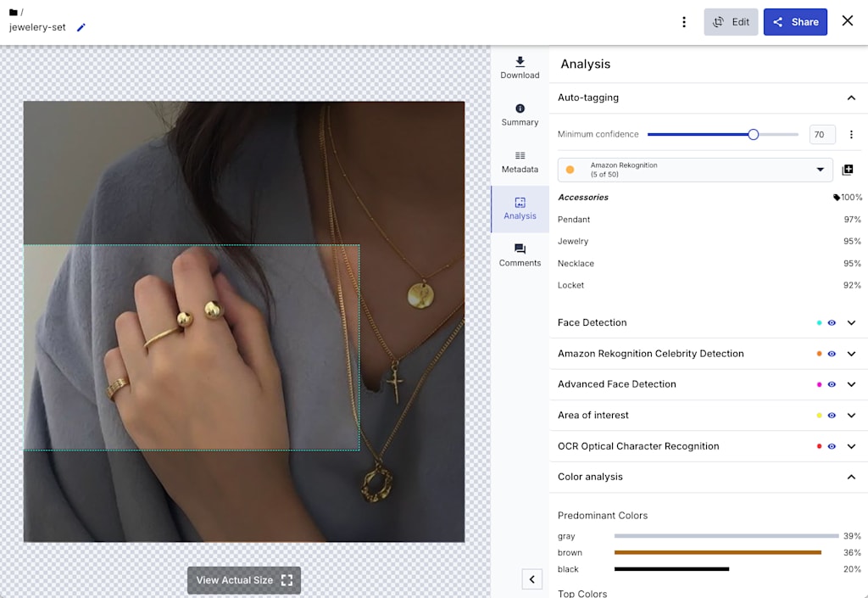This screenshot has width=868, height=598.
Task: Toggle Face Detection visibility eye
Action: (832, 323)
